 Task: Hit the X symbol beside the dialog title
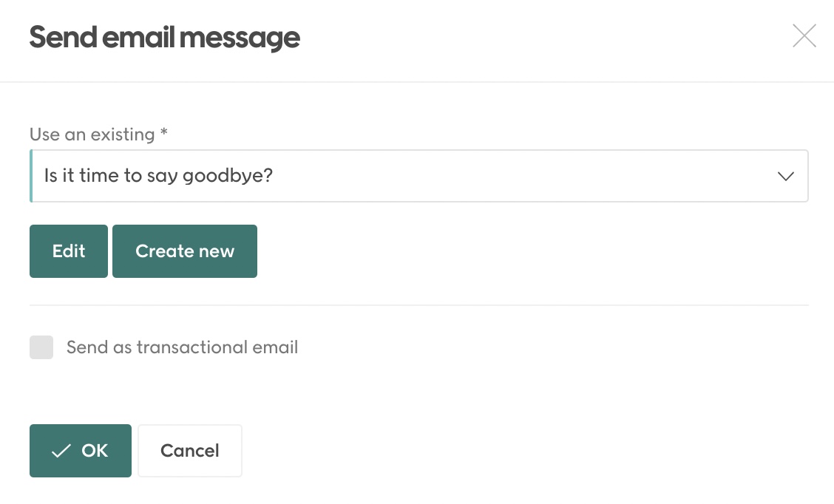point(804,35)
